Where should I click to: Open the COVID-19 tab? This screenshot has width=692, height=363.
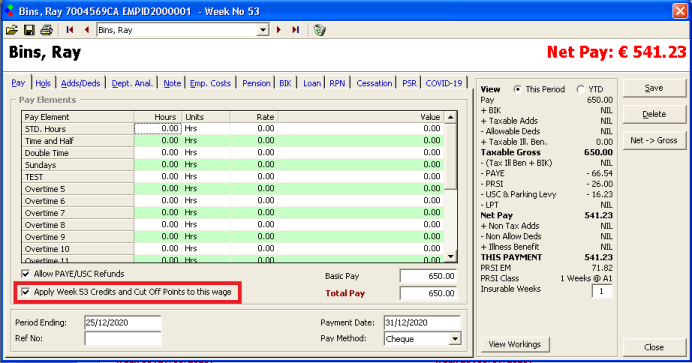coord(444,83)
